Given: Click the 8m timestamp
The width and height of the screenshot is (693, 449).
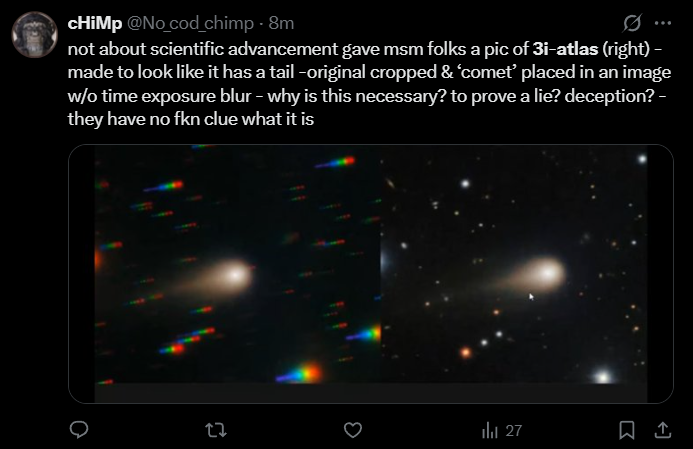Looking at the screenshot, I should point(281,23).
